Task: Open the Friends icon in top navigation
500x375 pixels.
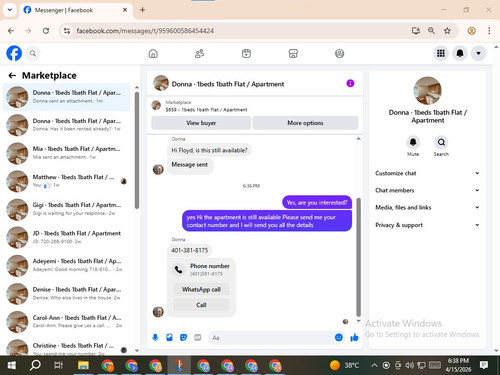Action: pos(199,53)
